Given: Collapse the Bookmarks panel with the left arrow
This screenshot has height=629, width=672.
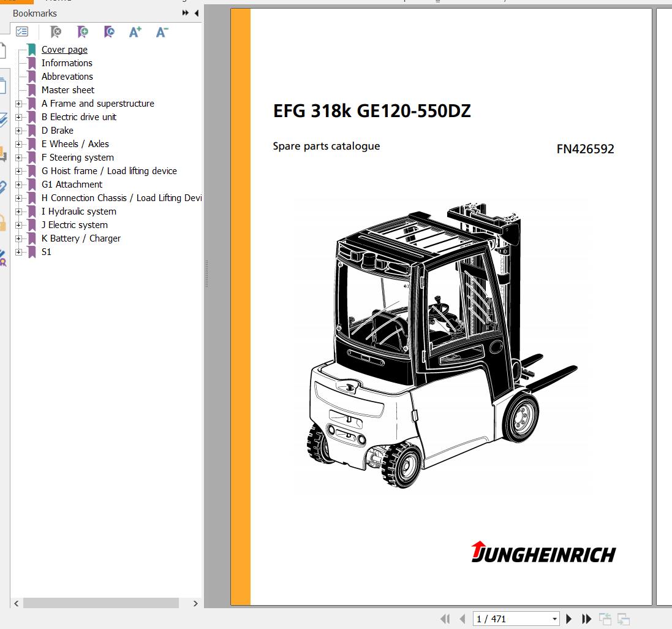Looking at the screenshot, I should point(197,13).
